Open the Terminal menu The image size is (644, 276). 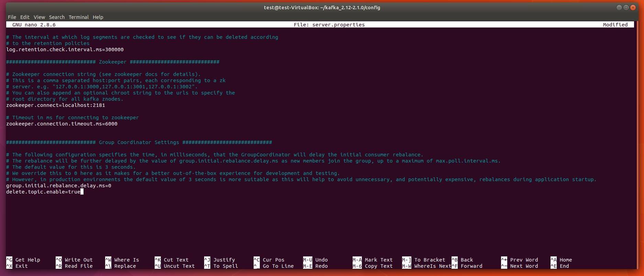coord(78,17)
